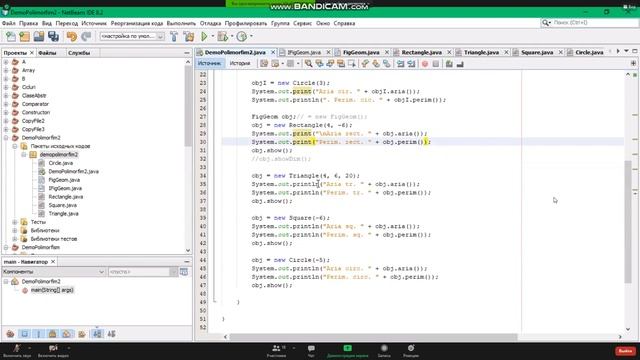Toggle Show Non-Public Members in Navigator
This screenshot has height=360, width=640.
click(53, 334)
